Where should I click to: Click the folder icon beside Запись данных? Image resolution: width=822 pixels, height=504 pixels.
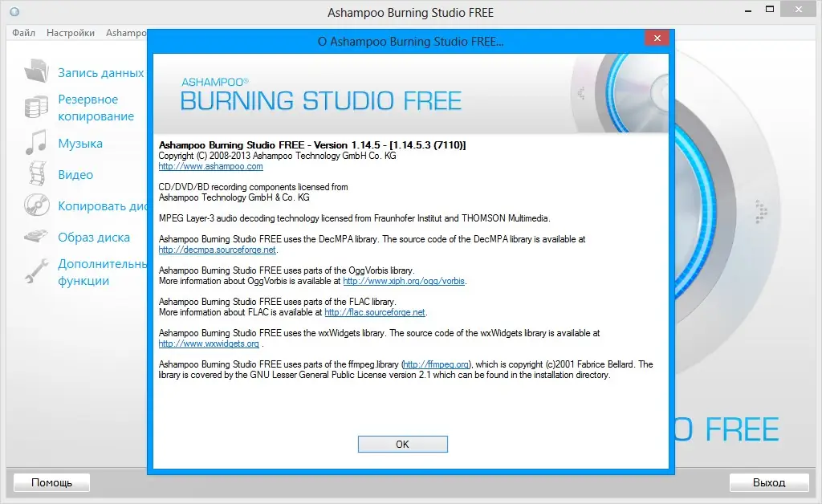coord(36,71)
